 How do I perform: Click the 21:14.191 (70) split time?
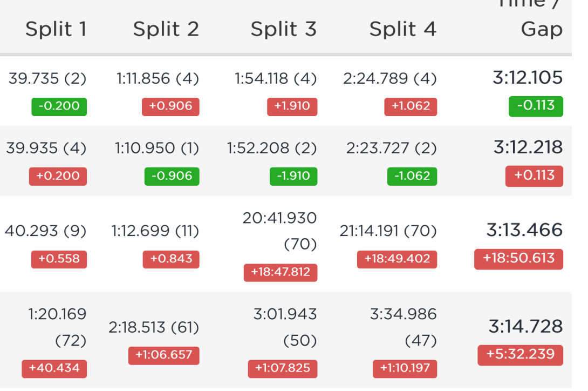388,231
